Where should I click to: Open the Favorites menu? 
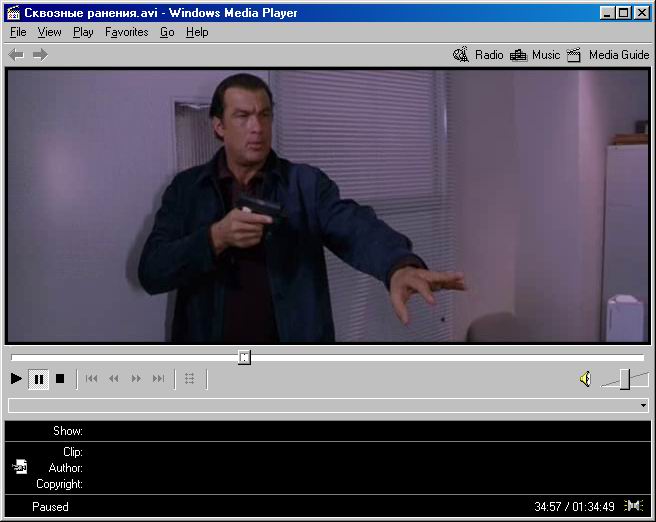126,32
